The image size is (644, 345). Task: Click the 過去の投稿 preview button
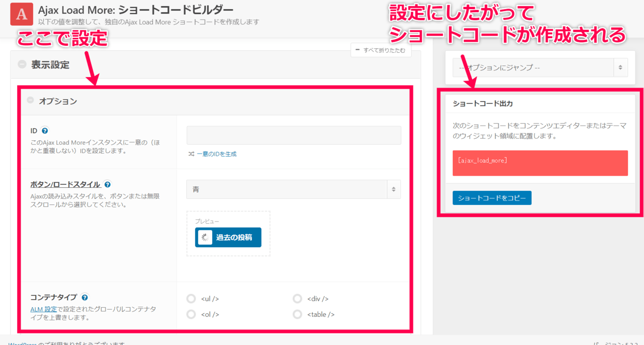(228, 237)
